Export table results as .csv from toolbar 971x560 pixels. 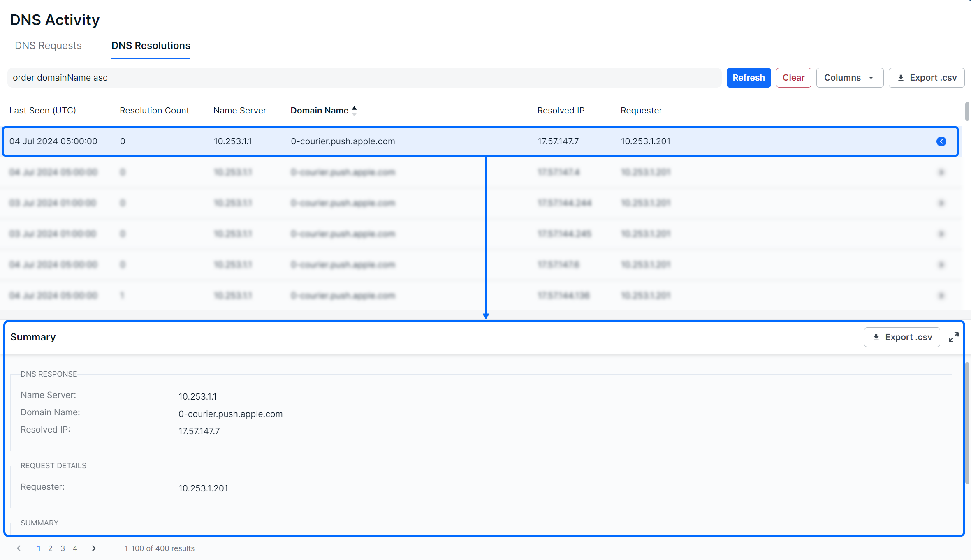[927, 78]
